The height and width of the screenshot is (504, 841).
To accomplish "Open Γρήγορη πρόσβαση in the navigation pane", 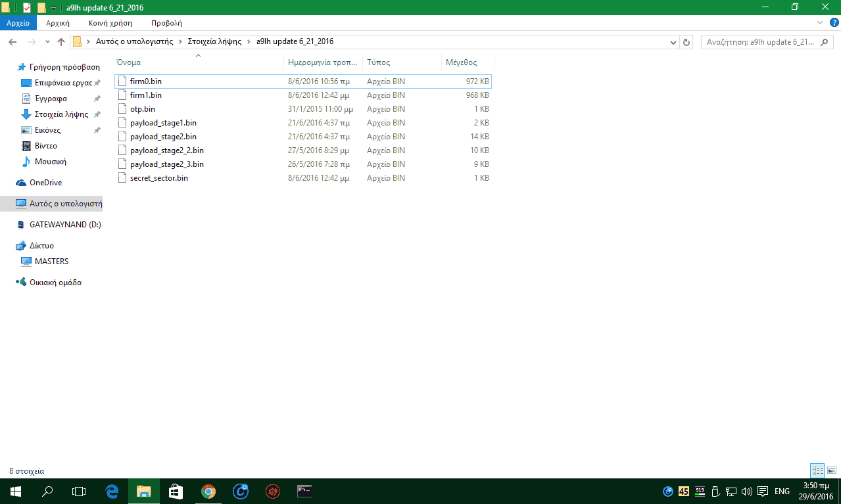I will (x=58, y=67).
